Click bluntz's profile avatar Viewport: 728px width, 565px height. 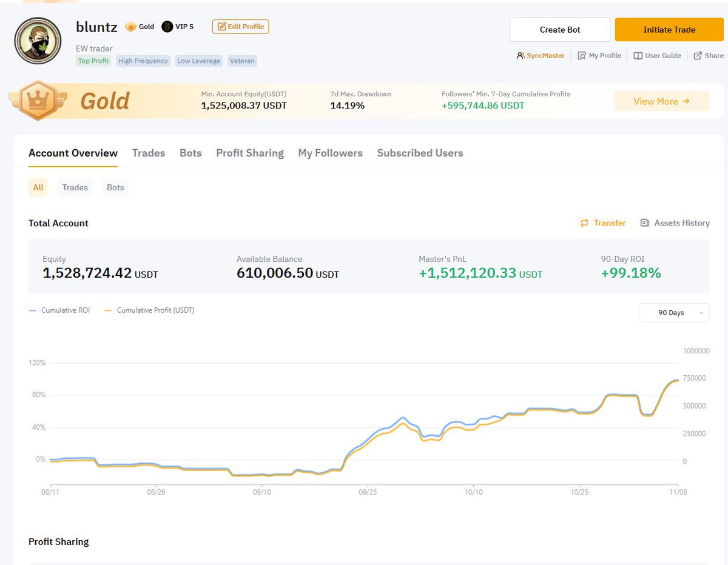(x=38, y=41)
